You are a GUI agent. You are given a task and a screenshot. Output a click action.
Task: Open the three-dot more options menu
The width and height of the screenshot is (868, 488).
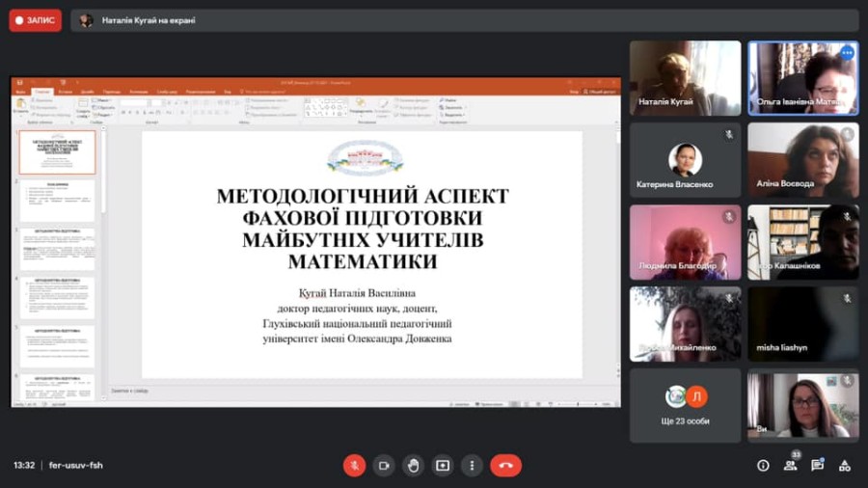coord(472,465)
